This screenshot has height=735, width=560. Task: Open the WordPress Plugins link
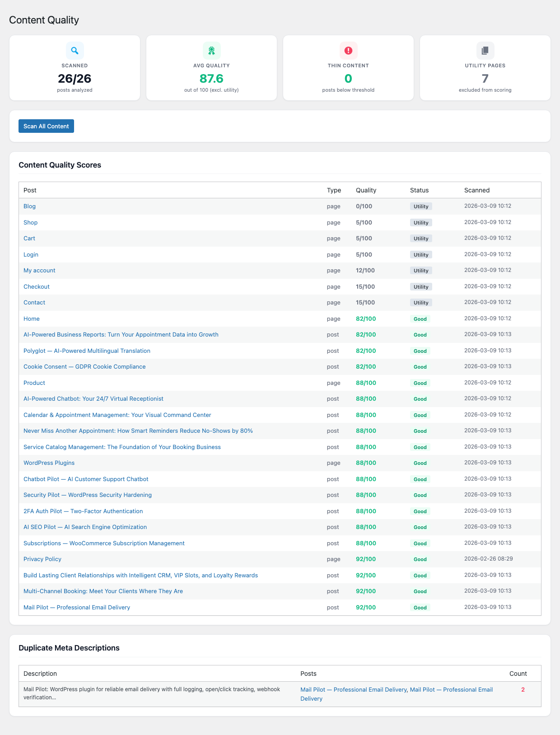pos(49,463)
